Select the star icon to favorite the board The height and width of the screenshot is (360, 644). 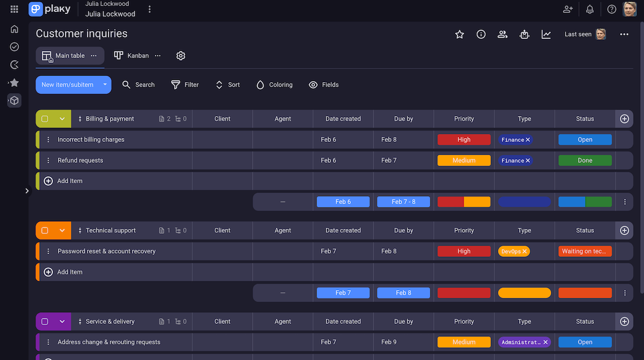pos(459,34)
